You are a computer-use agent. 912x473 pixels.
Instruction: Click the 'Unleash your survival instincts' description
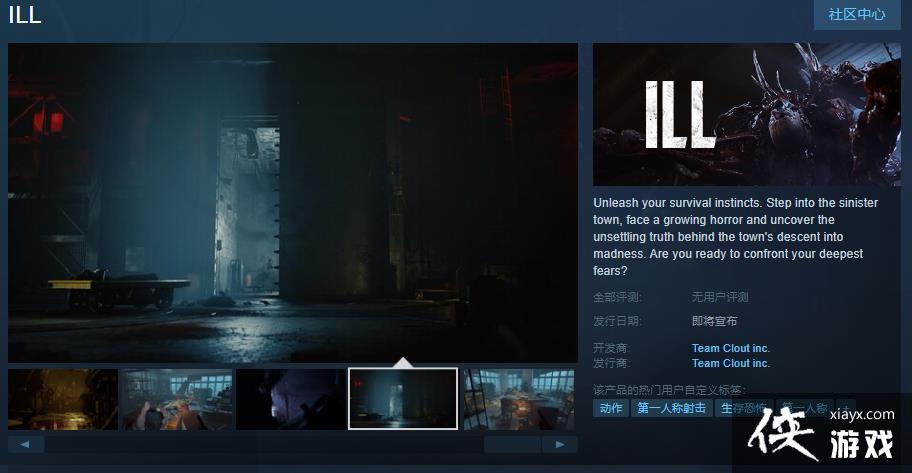point(735,236)
